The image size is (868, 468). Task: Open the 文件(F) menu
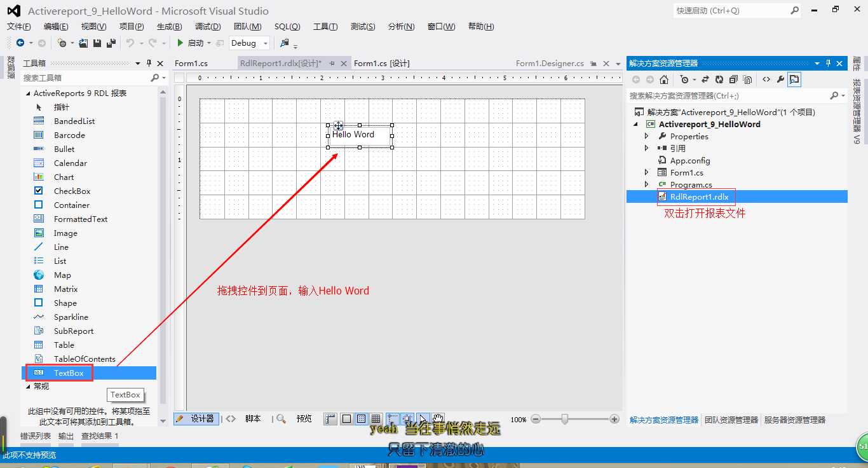(19, 26)
